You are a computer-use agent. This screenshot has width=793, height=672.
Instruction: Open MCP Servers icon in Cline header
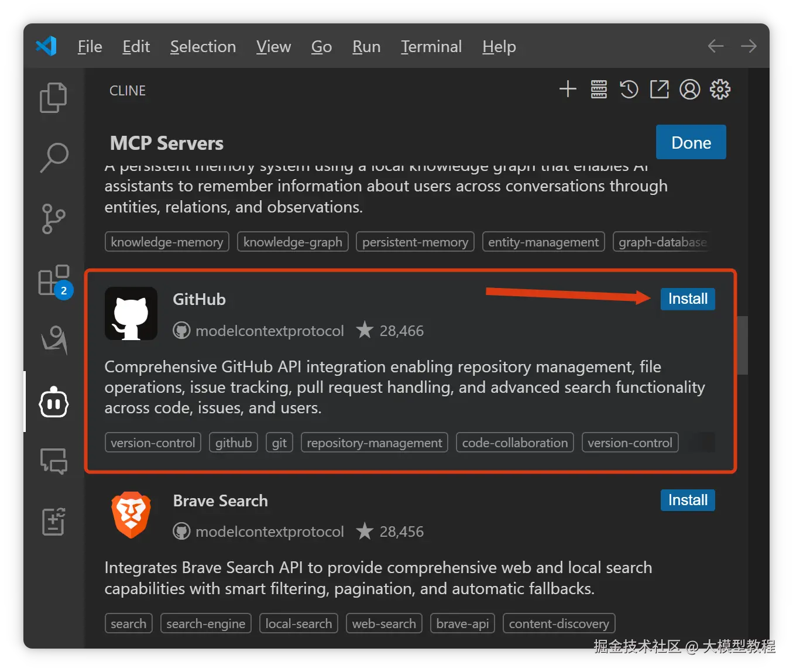[599, 90]
